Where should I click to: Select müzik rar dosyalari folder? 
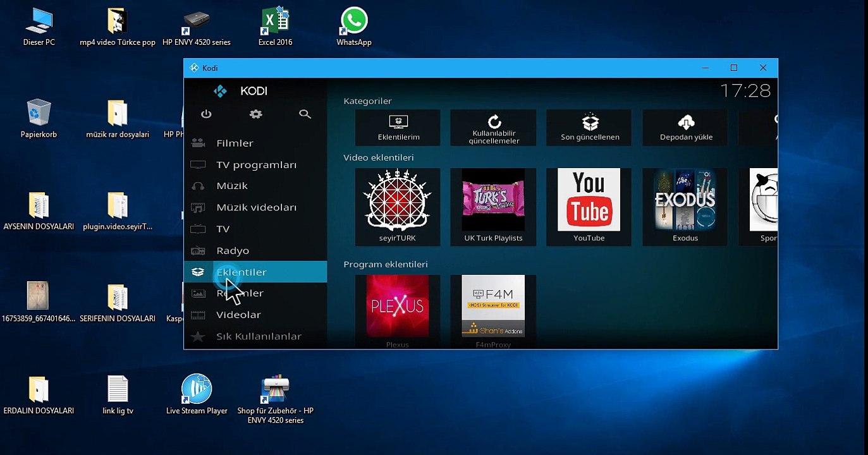point(118,119)
